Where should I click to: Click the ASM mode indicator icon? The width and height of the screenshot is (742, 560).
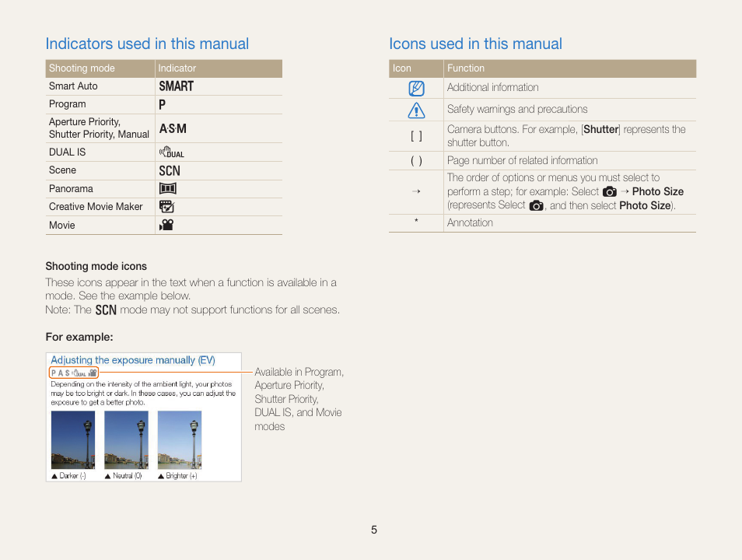173,129
